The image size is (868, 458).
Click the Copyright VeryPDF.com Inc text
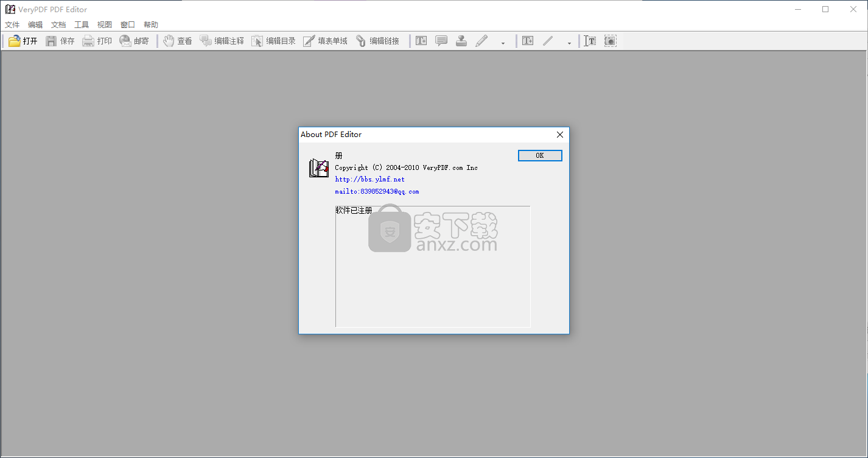point(406,167)
